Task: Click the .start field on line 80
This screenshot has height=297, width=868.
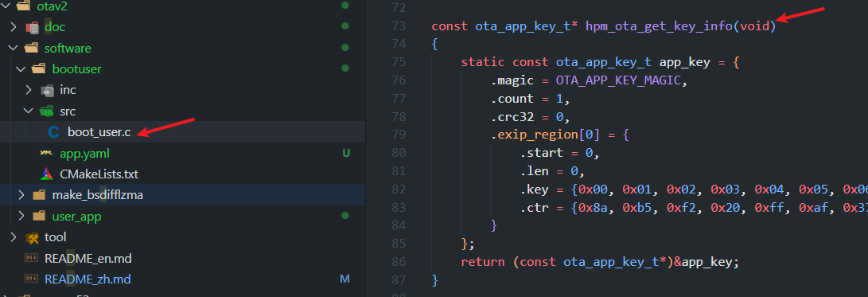Action: (x=541, y=153)
